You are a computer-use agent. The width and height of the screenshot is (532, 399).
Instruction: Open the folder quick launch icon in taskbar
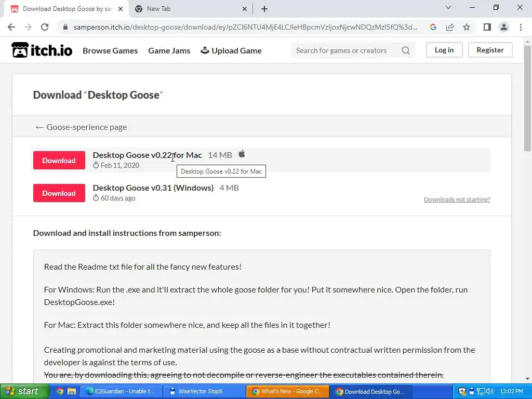[x=72, y=391]
